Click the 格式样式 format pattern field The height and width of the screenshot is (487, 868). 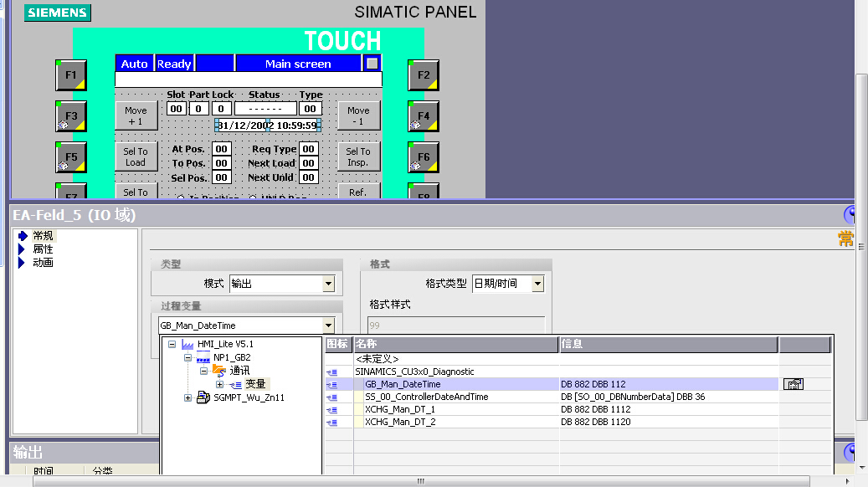(x=456, y=326)
